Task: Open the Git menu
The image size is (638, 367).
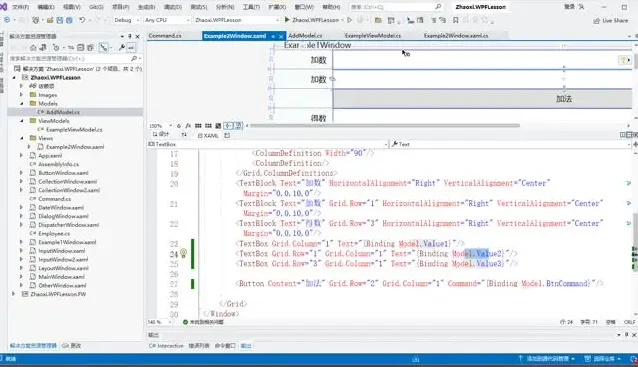Action: [96, 7]
